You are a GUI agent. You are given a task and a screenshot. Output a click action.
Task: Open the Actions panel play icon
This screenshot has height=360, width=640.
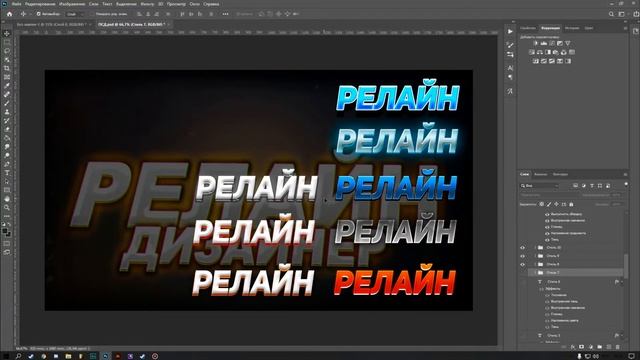point(510,31)
